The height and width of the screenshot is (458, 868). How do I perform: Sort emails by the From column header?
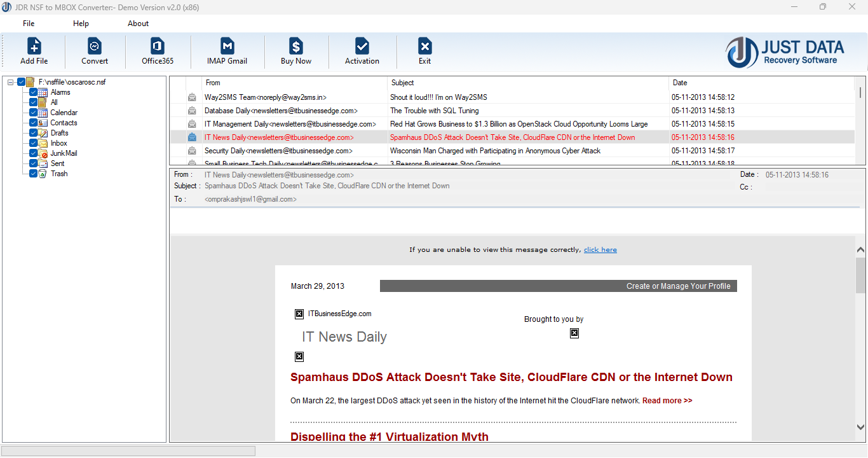pos(294,83)
